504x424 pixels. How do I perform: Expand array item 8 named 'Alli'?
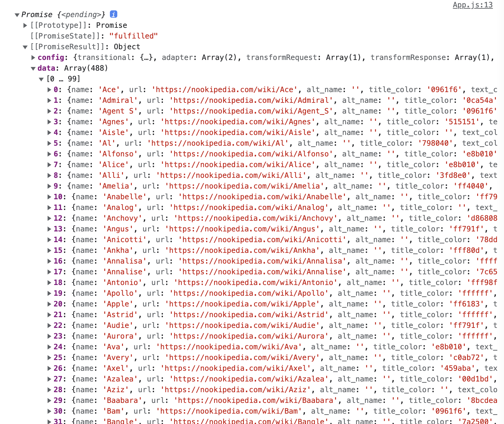(x=49, y=175)
